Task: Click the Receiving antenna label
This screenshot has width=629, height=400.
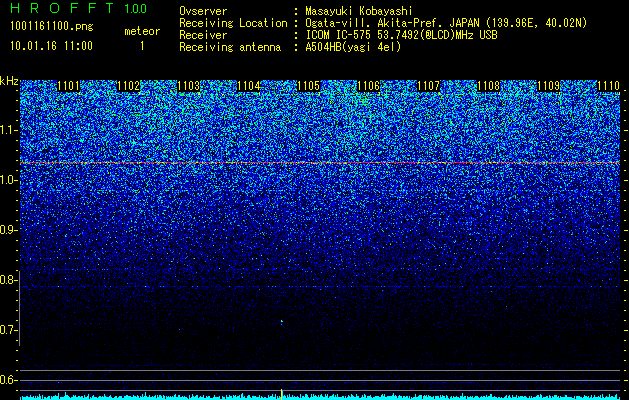Action: 230,47
